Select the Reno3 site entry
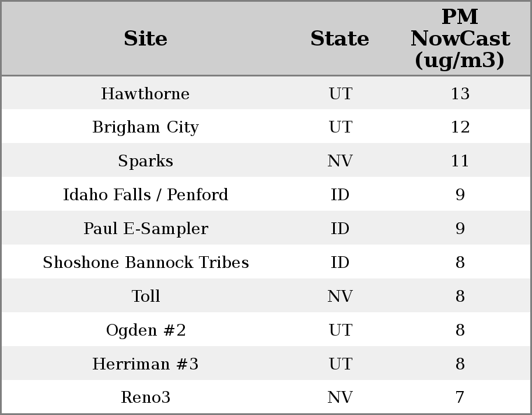This screenshot has height=415, width=532. point(145,397)
